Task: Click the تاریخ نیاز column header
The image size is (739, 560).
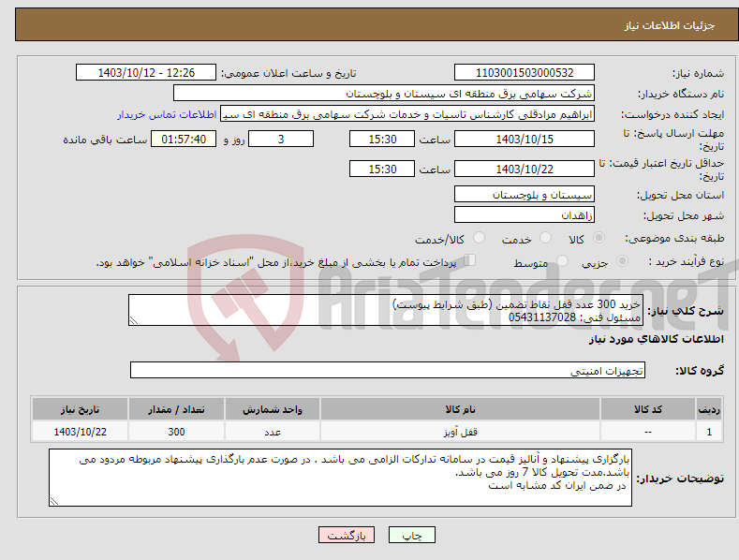Action: (x=80, y=409)
